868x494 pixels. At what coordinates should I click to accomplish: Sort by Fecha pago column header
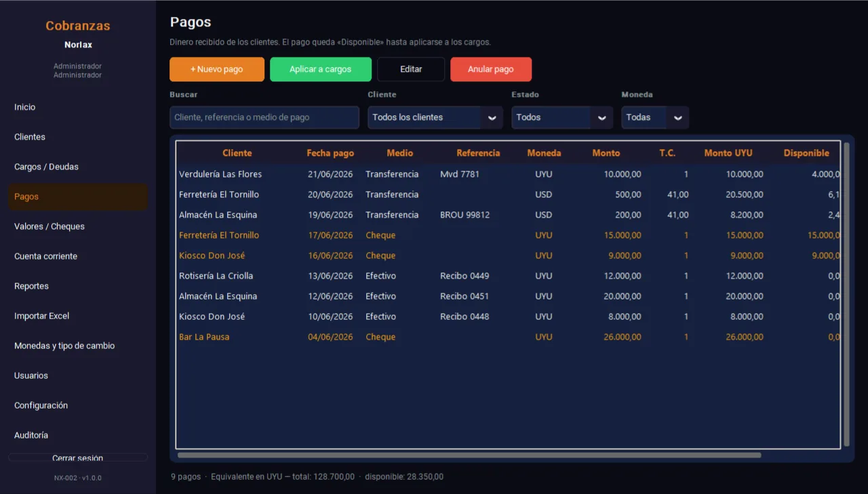330,153
